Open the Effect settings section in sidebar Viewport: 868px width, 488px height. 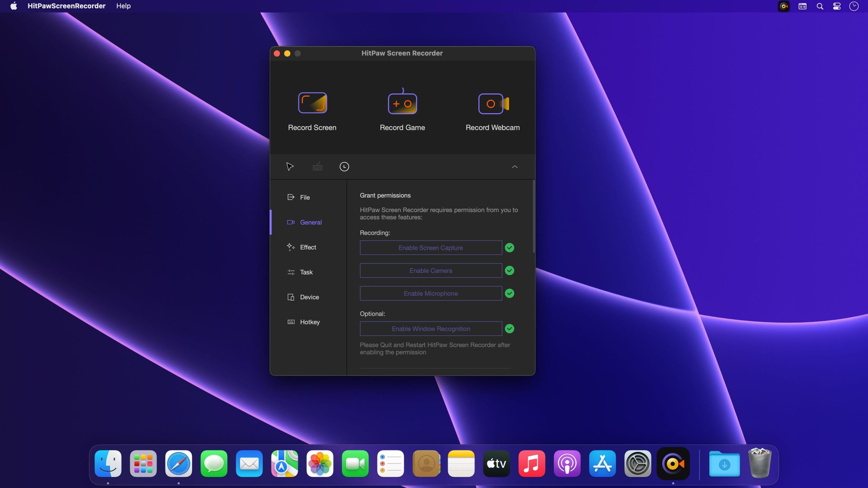pyautogui.click(x=308, y=247)
